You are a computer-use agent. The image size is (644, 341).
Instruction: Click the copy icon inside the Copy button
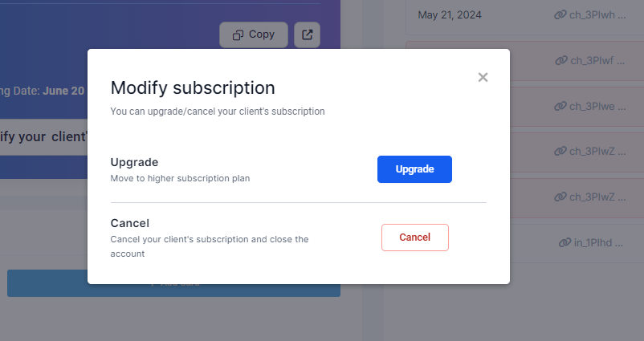238,35
